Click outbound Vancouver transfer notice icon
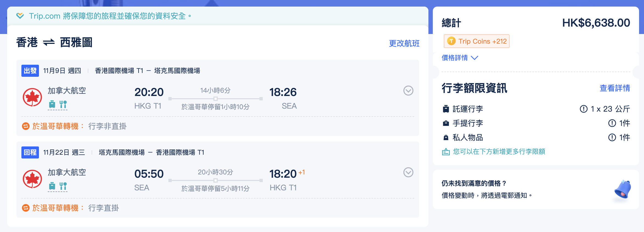This screenshot has height=232, width=644. click(26, 126)
